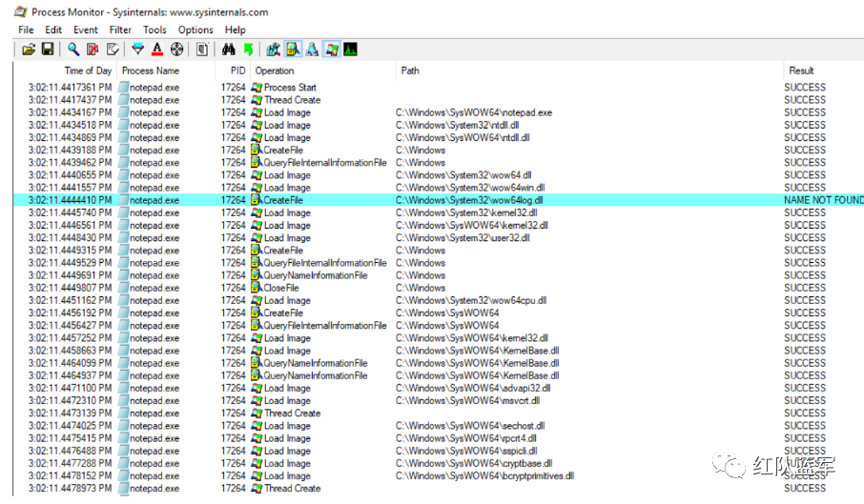The width and height of the screenshot is (864, 504).
Task: Select the path C:\Windows\SysWOW64\bcryptprimitives.dll
Action: 484,476
